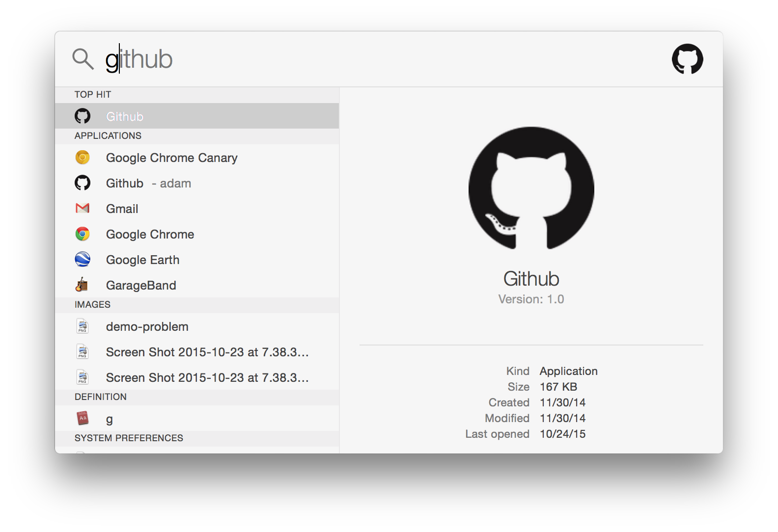
Task: Select the 'Github - adam' application result
Action: [197, 183]
